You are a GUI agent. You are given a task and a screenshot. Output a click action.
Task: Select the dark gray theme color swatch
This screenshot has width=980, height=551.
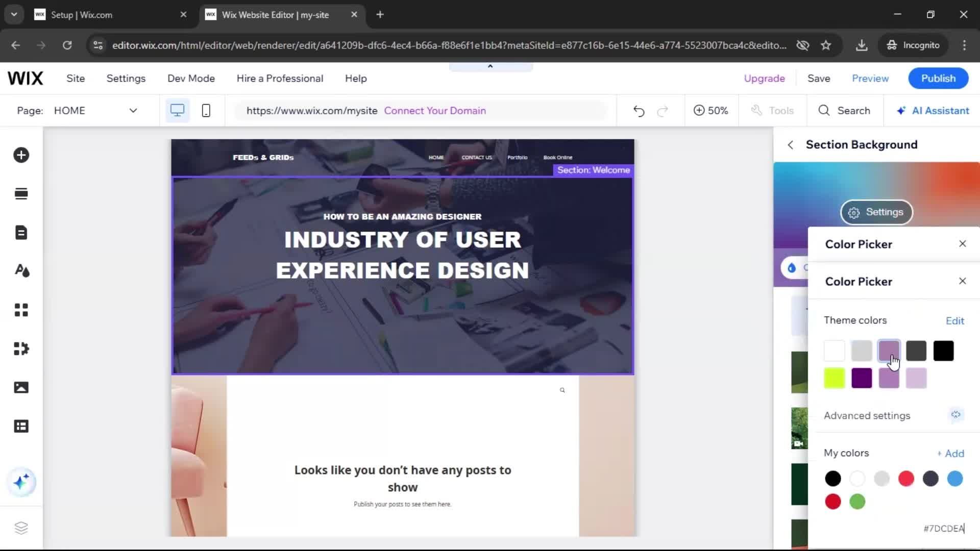[x=916, y=351]
